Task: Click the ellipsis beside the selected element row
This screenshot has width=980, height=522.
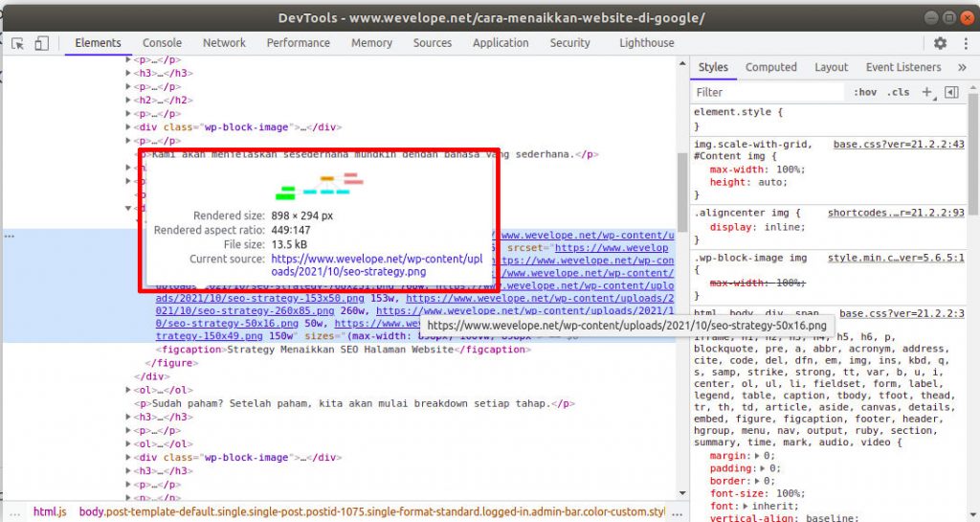Action: (10, 236)
